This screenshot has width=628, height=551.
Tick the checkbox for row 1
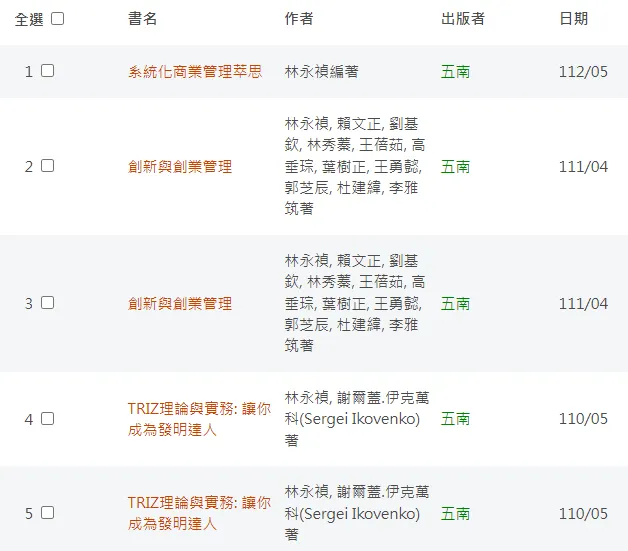48,71
